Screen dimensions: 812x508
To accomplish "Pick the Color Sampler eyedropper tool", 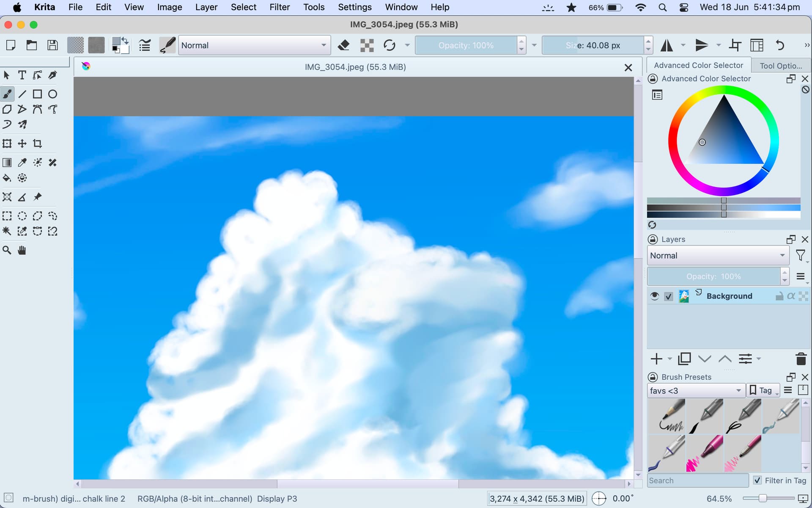I will click(22, 163).
